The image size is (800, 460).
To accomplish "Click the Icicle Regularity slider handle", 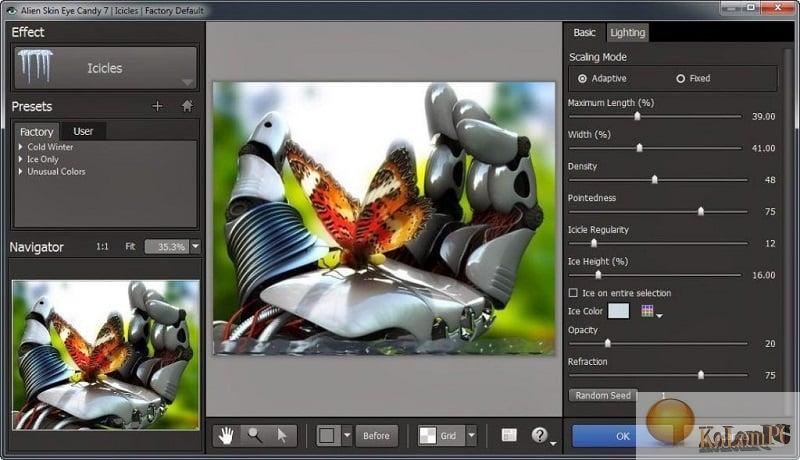I will click(594, 243).
